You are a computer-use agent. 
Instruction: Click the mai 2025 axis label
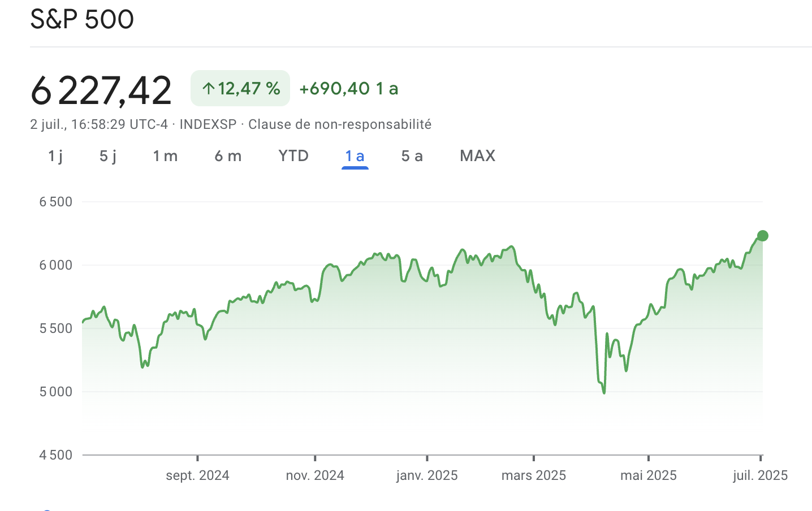pyautogui.click(x=648, y=475)
